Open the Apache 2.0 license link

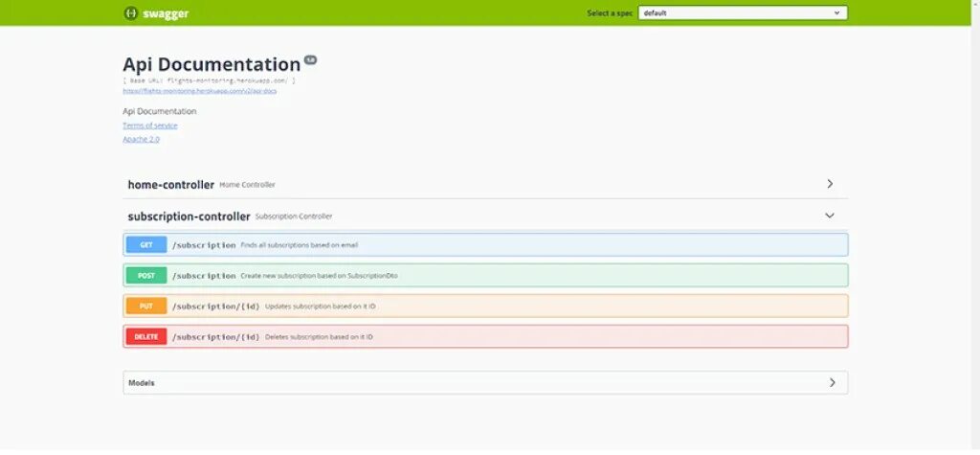click(x=141, y=139)
